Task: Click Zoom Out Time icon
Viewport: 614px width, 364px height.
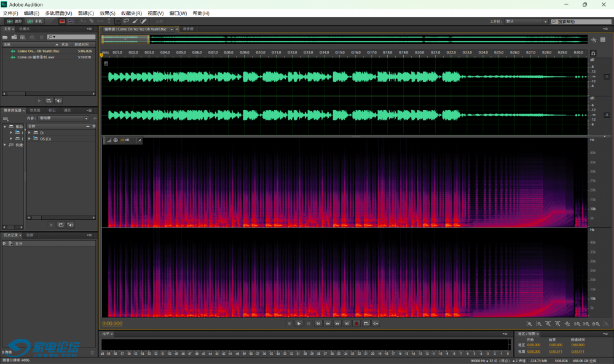Action: [557, 323]
